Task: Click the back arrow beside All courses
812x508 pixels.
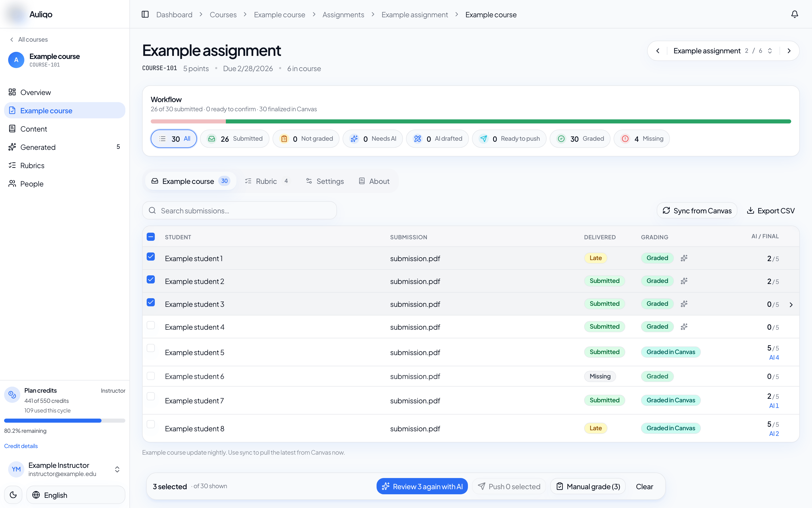Action: [x=12, y=40]
